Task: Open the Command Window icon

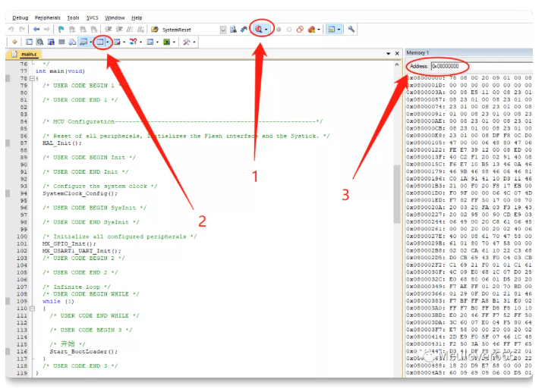Action: [29, 42]
